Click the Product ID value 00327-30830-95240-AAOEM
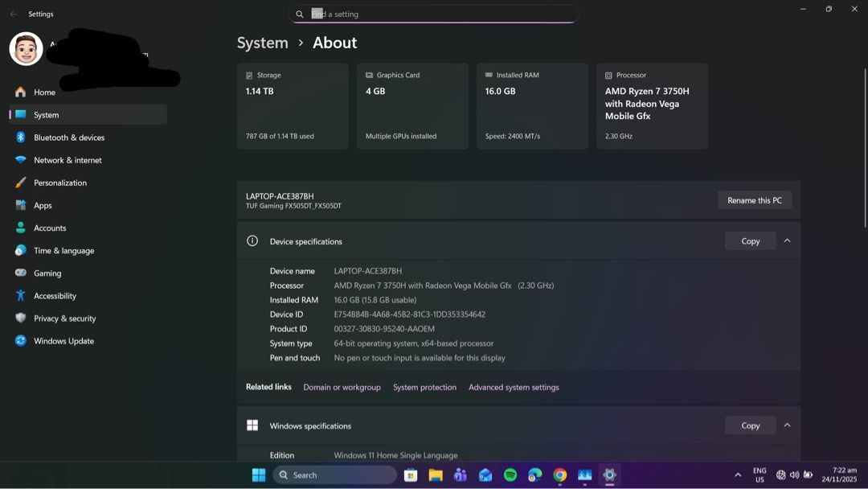Image resolution: width=868 pixels, height=489 pixels. 384,328
